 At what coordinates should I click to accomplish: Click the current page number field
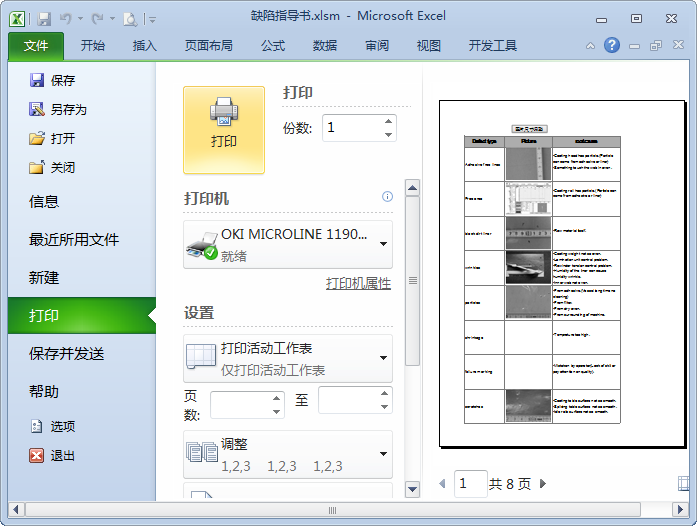point(470,484)
